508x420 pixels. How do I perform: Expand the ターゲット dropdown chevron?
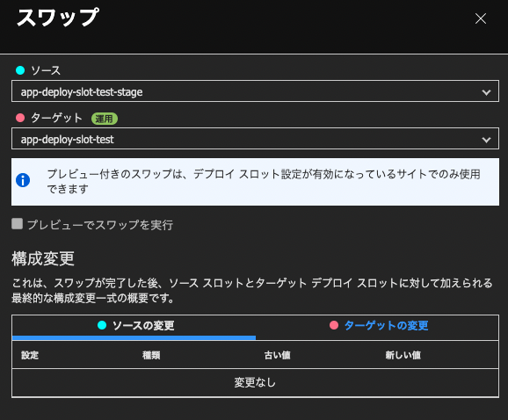click(x=486, y=140)
